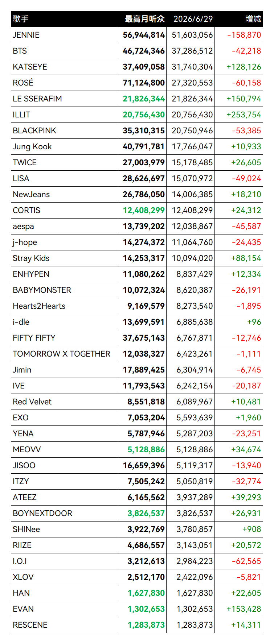Select the RESCENE row name
This screenshot has height=644, width=274.
[x=30, y=625]
